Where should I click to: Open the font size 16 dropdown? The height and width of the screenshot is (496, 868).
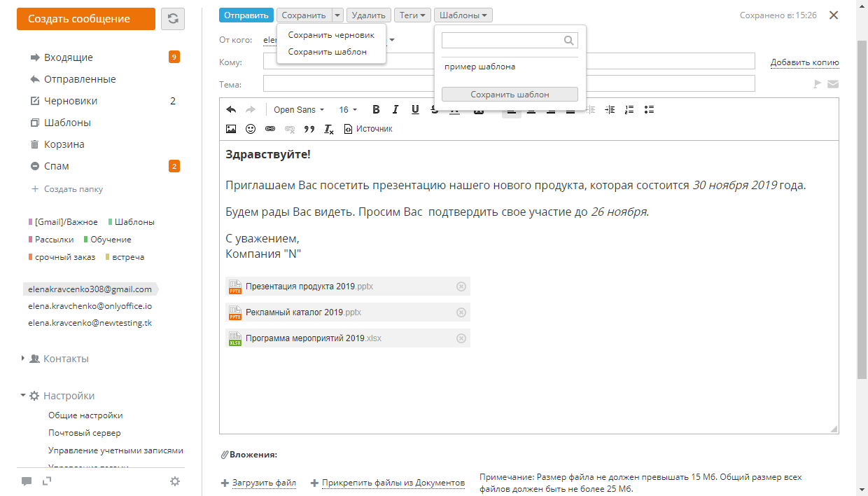click(348, 110)
